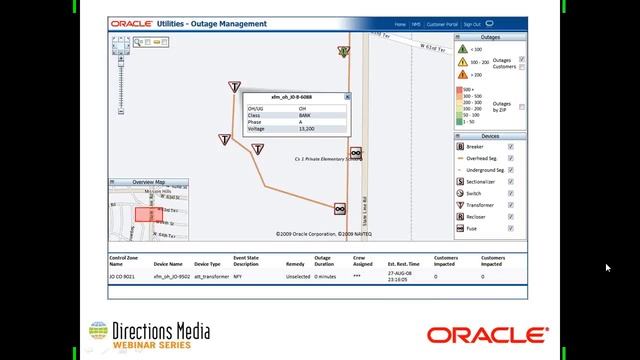The height and width of the screenshot is (360, 640).
Task: Select the magnifier zoom tool in map toolbar
Action: [138, 42]
